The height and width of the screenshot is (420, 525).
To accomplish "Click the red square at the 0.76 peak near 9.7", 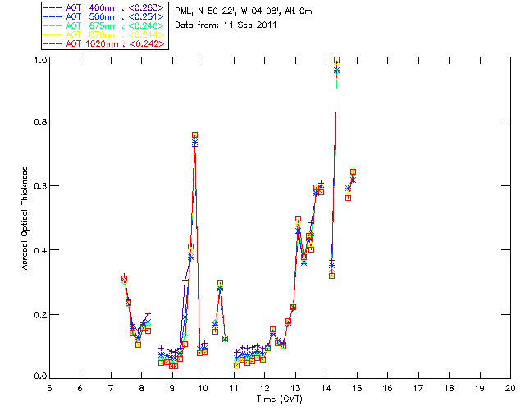I will [194, 135].
